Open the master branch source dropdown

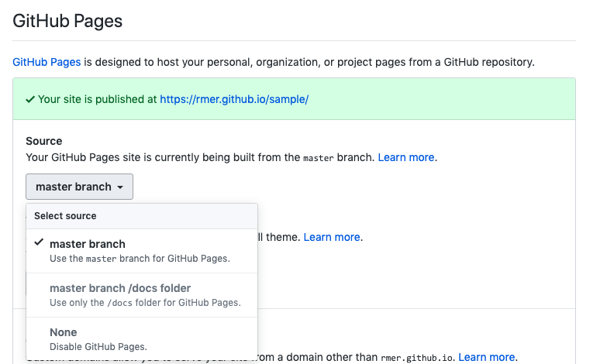click(79, 187)
